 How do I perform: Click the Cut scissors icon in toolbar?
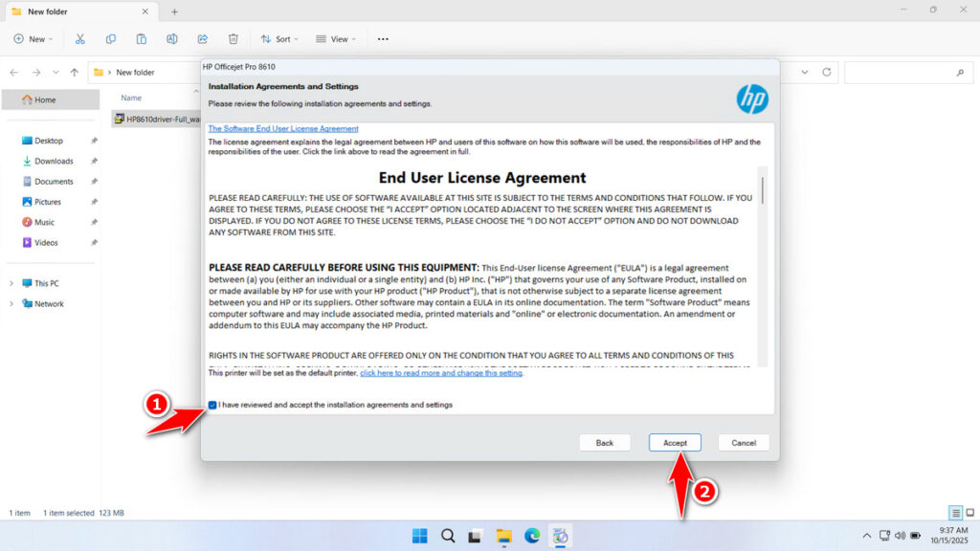80,39
